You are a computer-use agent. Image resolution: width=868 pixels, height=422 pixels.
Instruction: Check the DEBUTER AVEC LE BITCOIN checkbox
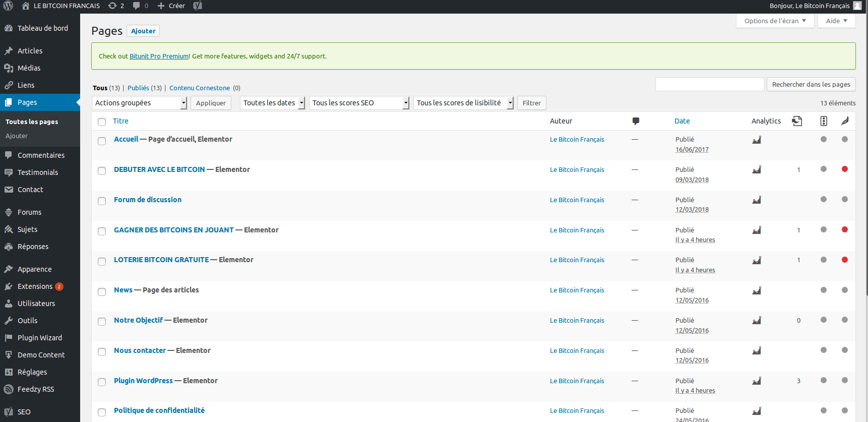(102, 171)
